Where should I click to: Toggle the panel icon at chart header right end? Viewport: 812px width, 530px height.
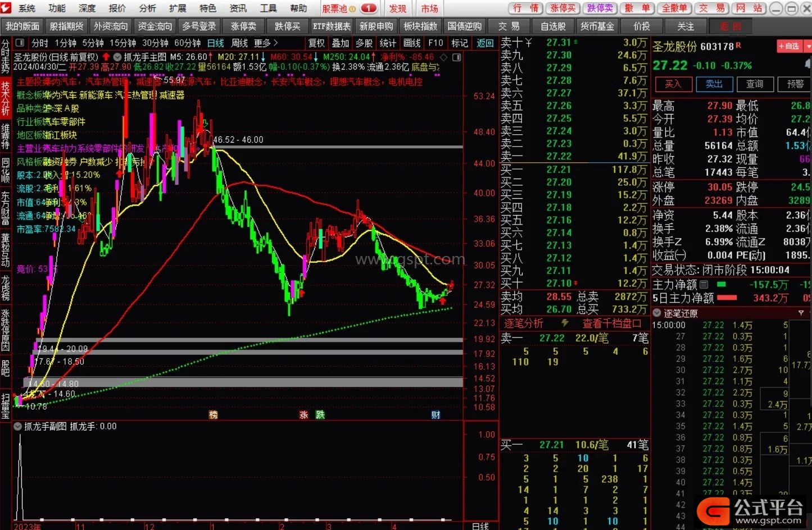coord(456,57)
